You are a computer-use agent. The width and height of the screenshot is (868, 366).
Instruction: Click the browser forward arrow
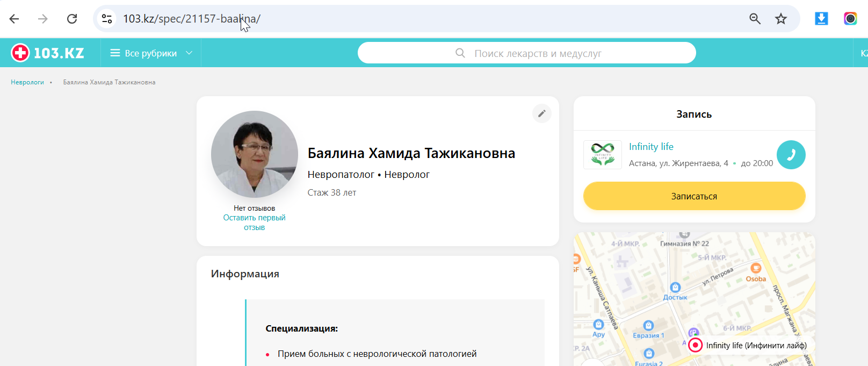(43, 19)
